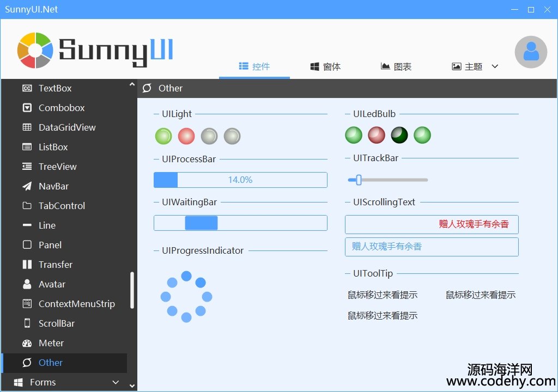Click the SunnyUI colorful logo
The width and height of the screenshot is (558, 392).
[35, 50]
